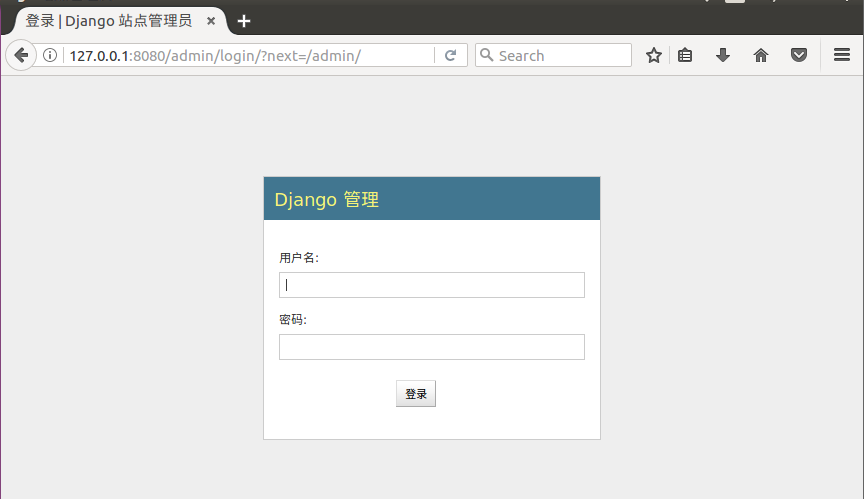Select the 登录 | Django 站点管理员 tab
864x499 pixels.
pyautogui.click(x=118, y=21)
